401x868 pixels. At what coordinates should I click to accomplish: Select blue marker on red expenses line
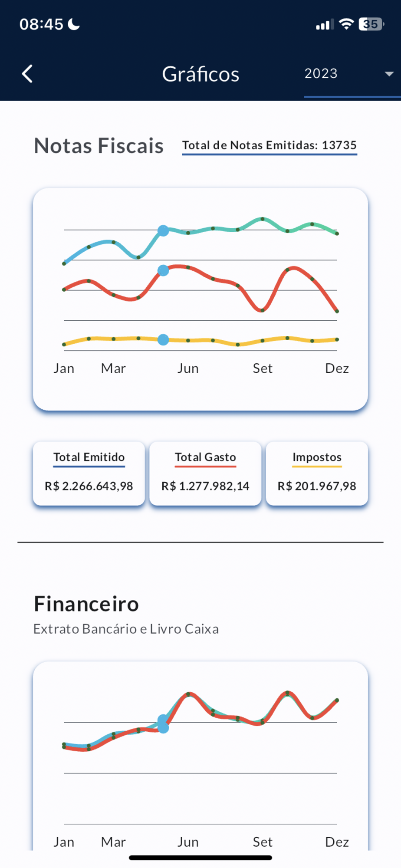tap(163, 271)
